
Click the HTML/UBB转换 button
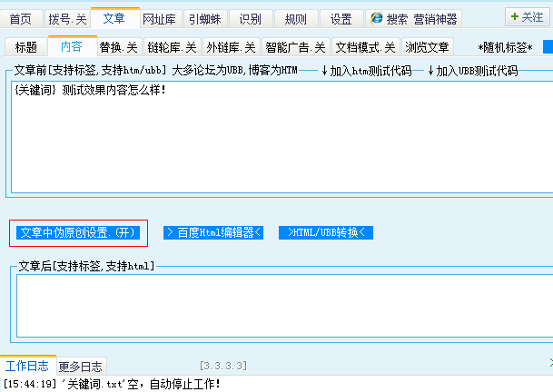325,232
